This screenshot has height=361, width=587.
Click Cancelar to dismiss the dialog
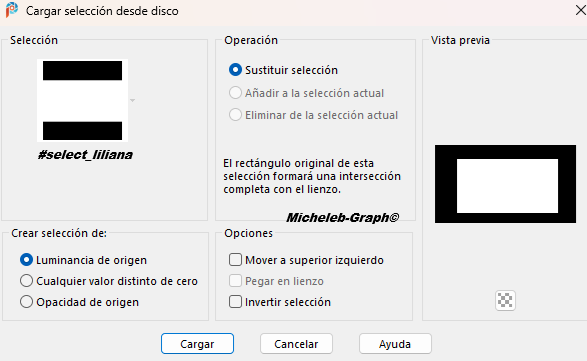point(296,344)
